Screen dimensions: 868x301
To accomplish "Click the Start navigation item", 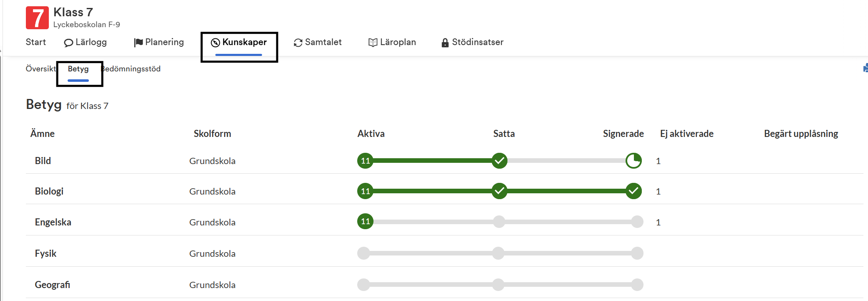I will [36, 42].
